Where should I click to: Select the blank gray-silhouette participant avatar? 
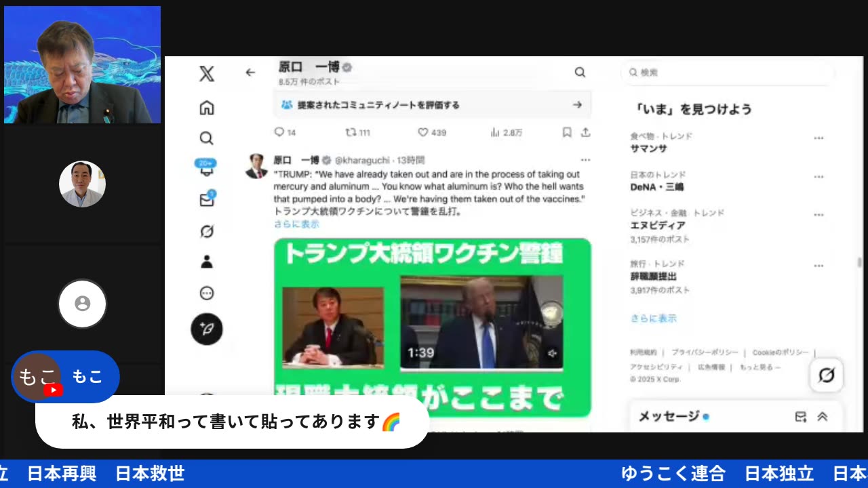tap(82, 304)
